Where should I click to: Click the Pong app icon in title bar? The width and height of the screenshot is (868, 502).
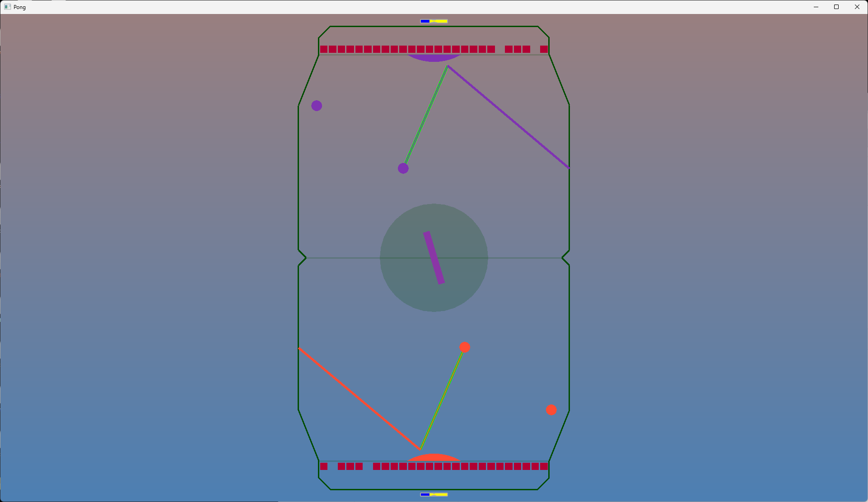pos(7,7)
